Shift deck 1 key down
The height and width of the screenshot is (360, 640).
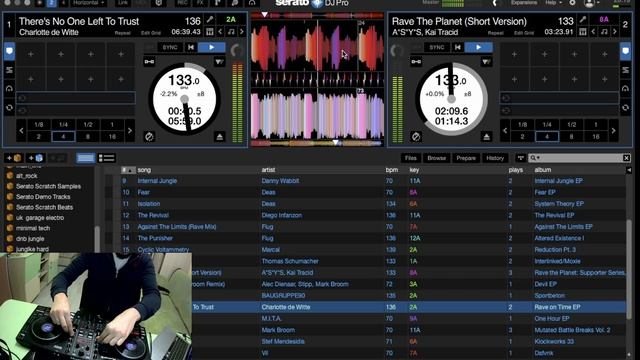click(220, 31)
